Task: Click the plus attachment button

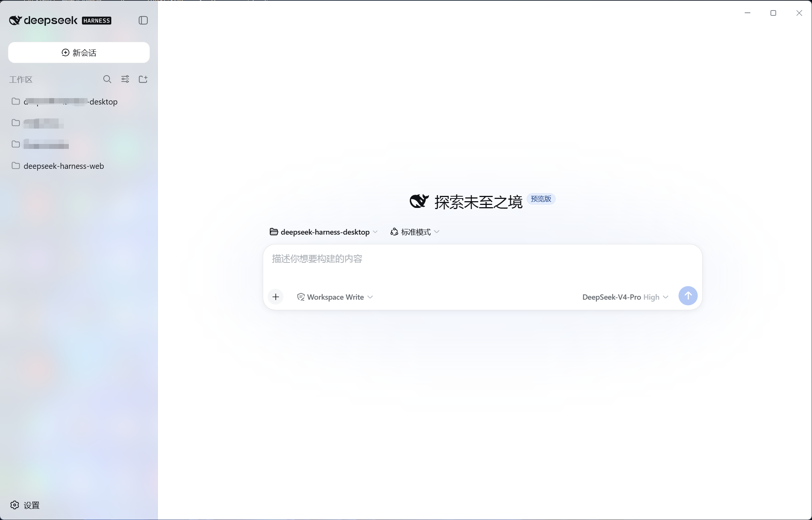Action: [276, 297]
